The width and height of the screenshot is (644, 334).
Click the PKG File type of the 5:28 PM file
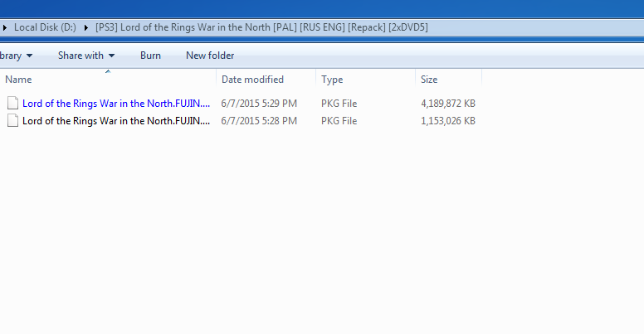pyautogui.click(x=339, y=121)
